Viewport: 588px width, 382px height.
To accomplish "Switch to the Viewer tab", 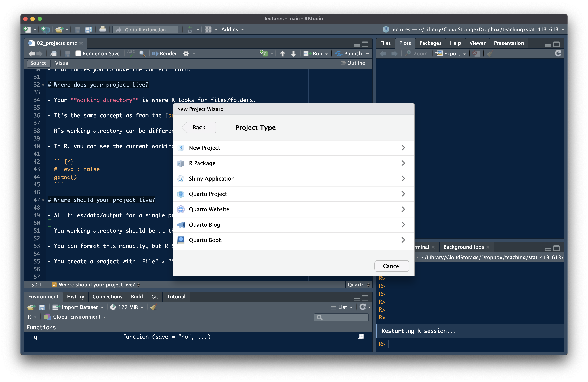I will tap(477, 43).
